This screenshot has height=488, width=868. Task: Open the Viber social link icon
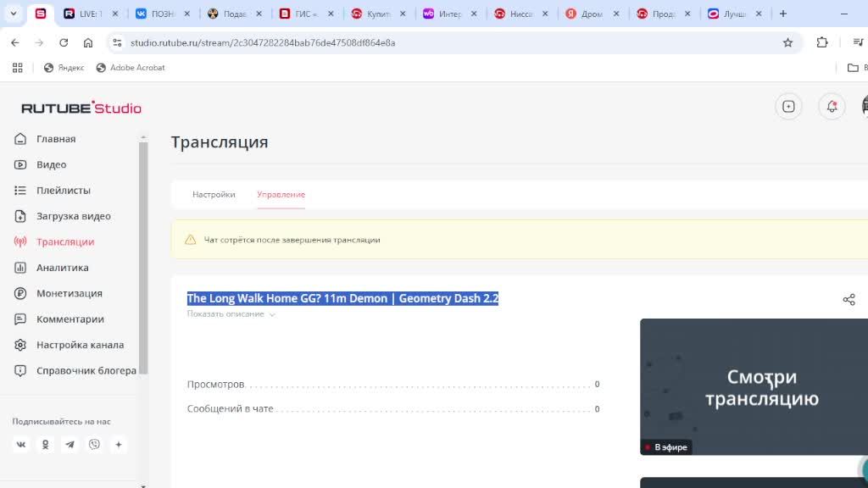pos(94,444)
